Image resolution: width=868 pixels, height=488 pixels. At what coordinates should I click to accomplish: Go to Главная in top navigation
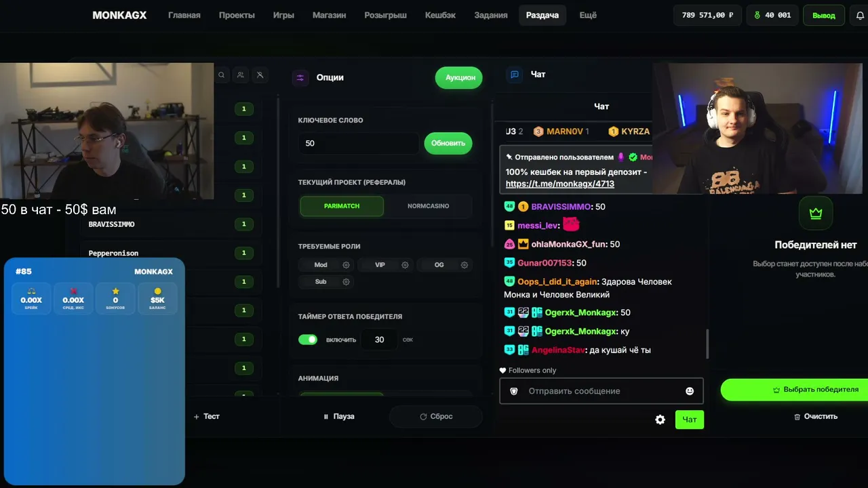[184, 15]
